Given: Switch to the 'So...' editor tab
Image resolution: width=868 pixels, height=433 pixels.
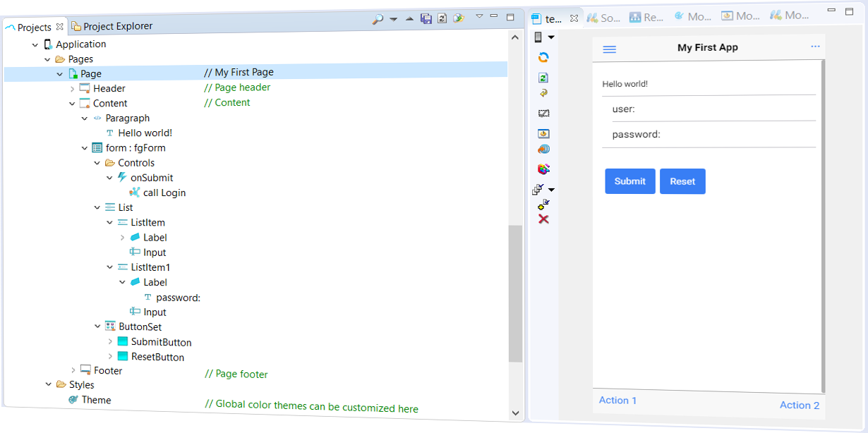Looking at the screenshot, I should [x=603, y=18].
